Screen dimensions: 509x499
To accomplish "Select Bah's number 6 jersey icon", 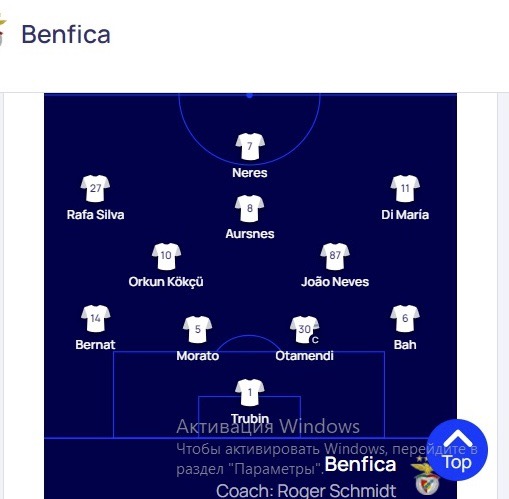I will coord(405,318).
